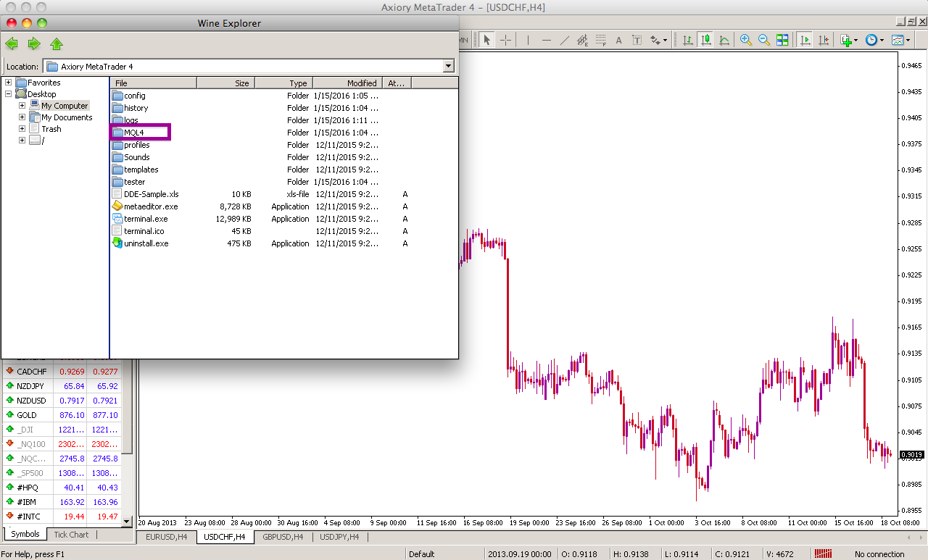
Task: Go up one folder level
Action: click(56, 44)
